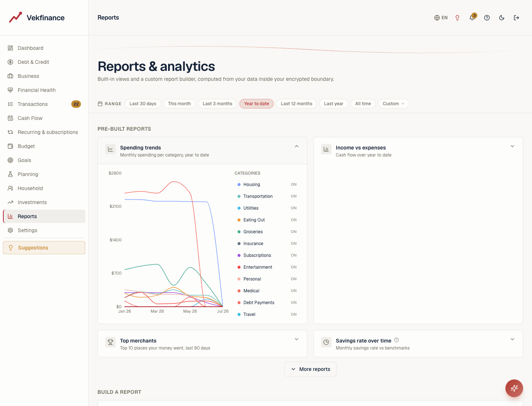Expand the Savings rate over time report
The height and width of the screenshot is (406, 532).
512,339
